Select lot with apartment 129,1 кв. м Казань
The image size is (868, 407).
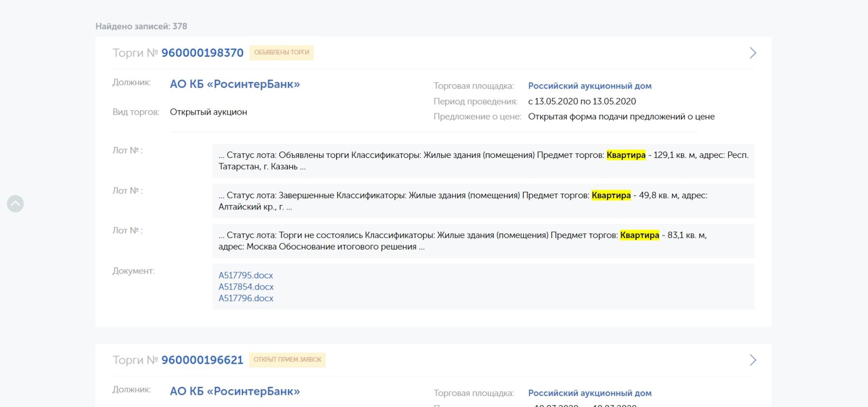click(484, 161)
